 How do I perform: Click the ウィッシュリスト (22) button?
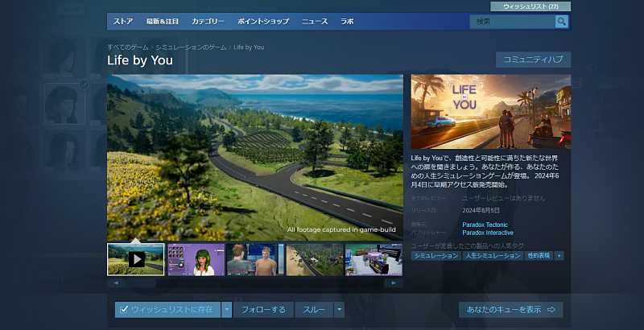530,6
